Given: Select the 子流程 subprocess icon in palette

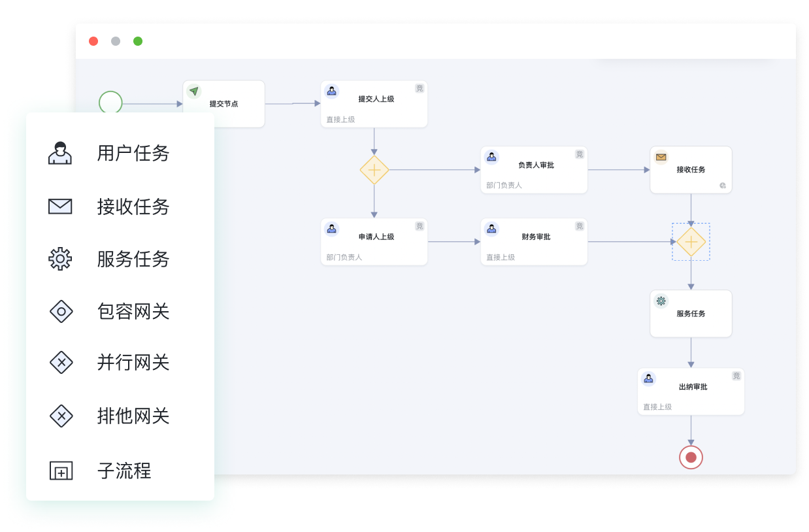Looking at the screenshot, I should click(x=61, y=471).
